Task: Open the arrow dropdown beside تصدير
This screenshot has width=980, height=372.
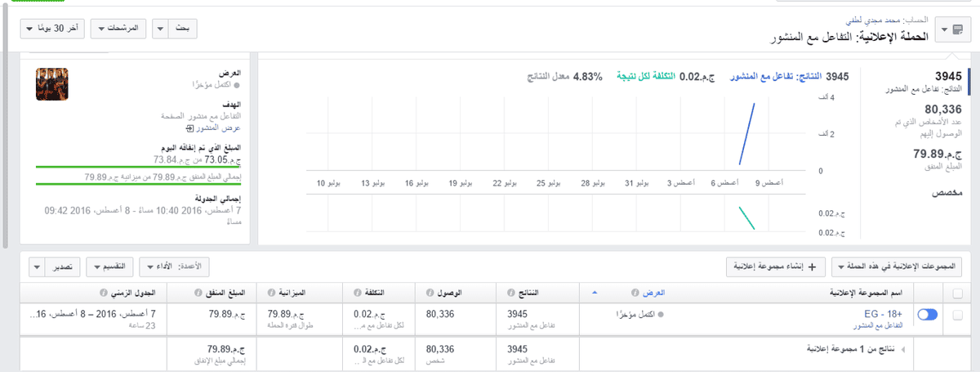Action: pos(38,267)
